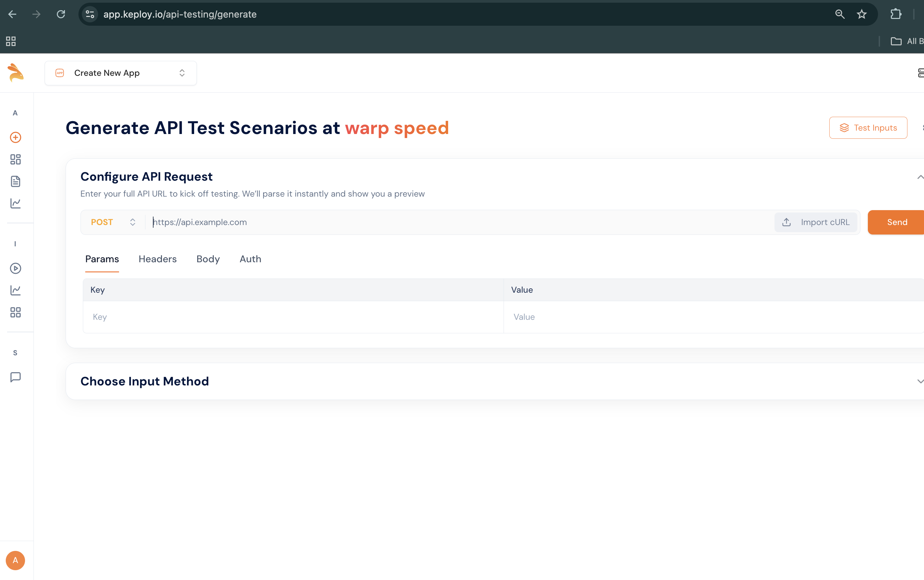Collapse the Configure API Request section
The height and width of the screenshot is (580, 924).
click(920, 177)
